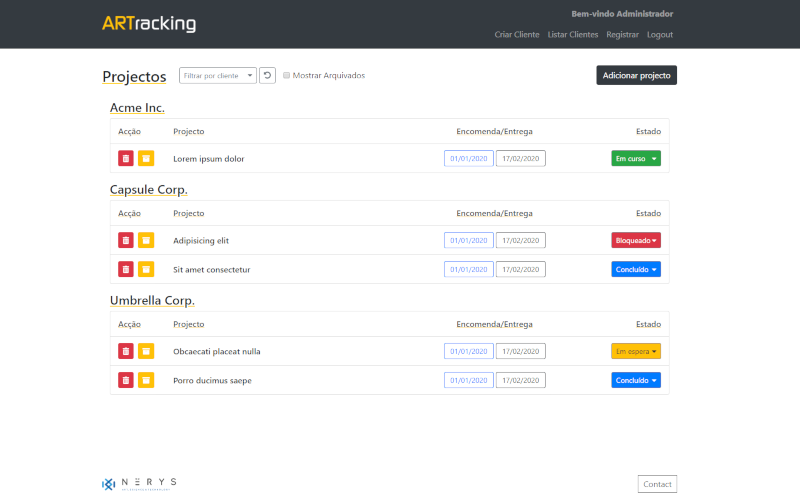Open the Umbrella Corp. client heading
Screen dimensions: 800x500
152,300
